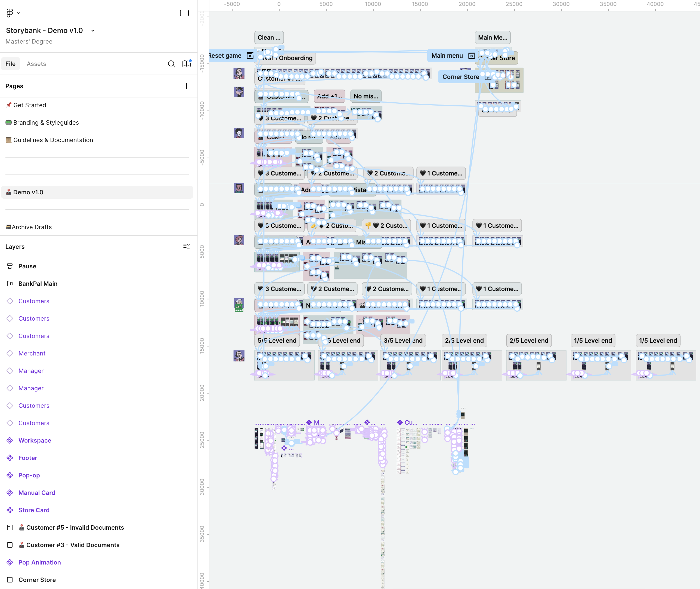Open the Archive Drafts page

(32, 227)
